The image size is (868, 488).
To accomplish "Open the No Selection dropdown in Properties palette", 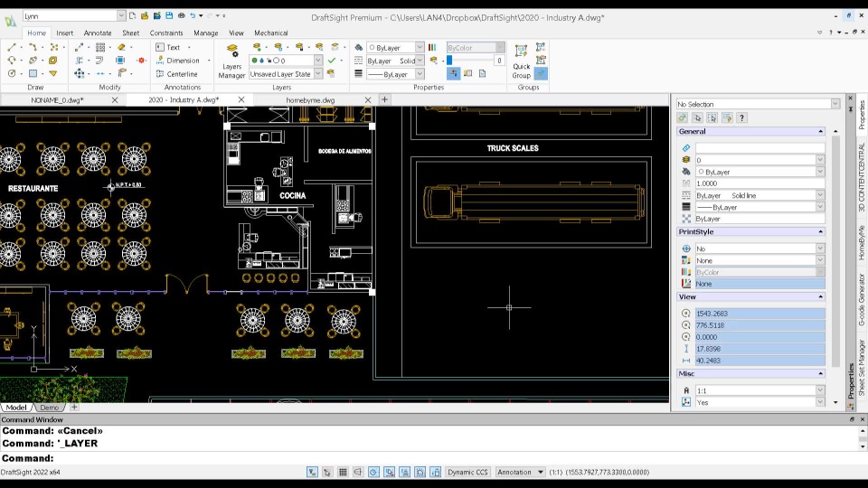I will (835, 104).
